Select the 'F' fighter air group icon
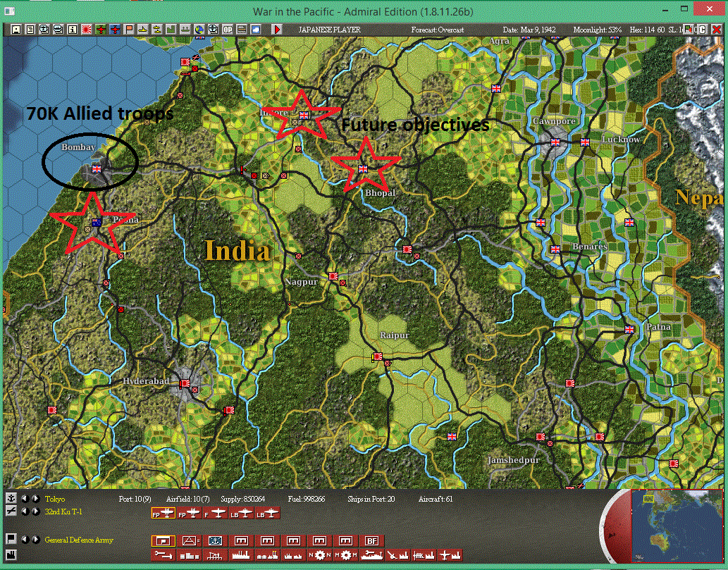 pyautogui.click(x=216, y=514)
